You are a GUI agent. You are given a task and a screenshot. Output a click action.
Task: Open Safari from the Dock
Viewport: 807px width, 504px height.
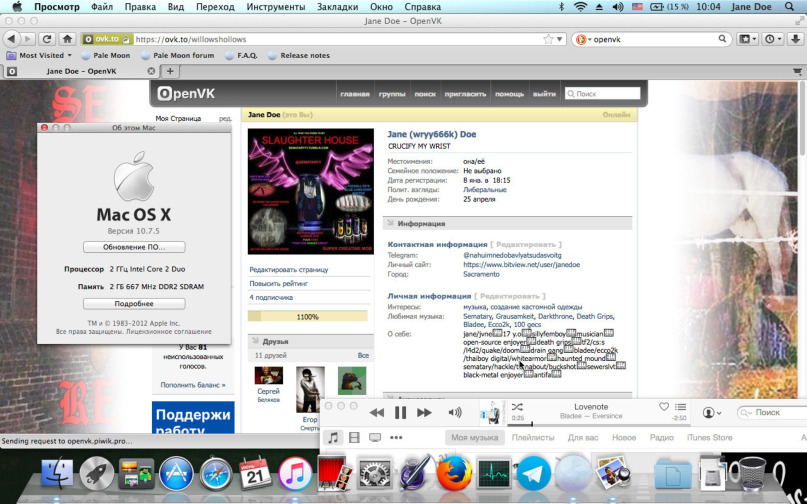[216, 473]
